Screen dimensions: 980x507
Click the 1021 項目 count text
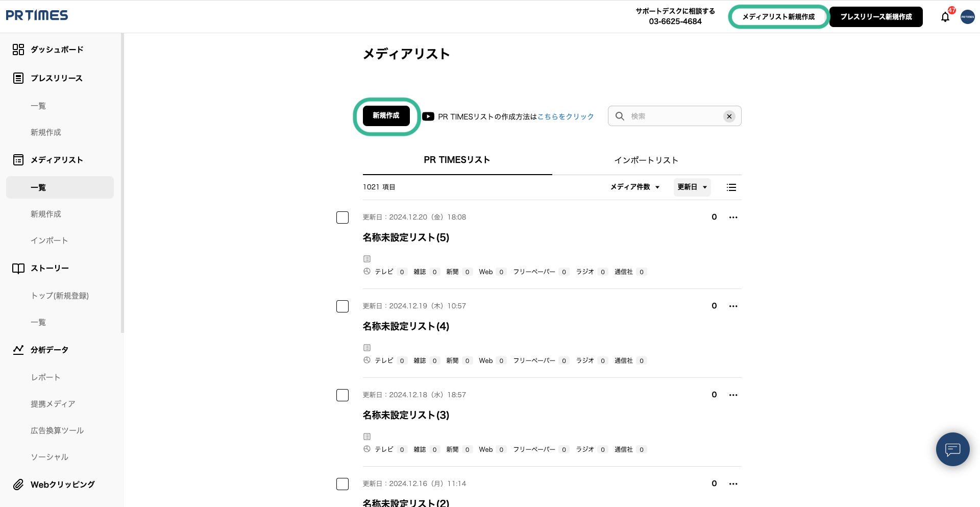(x=379, y=187)
